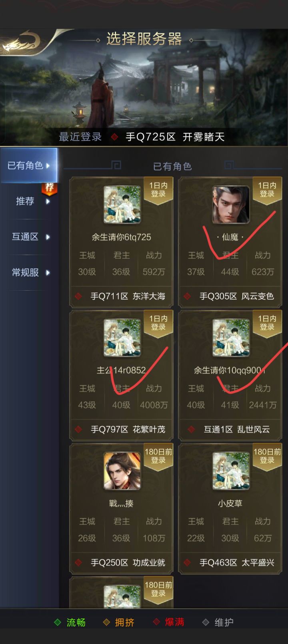Click status diamond beside 互通1区 乱世风云
288x644 pixels.
[191, 429]
